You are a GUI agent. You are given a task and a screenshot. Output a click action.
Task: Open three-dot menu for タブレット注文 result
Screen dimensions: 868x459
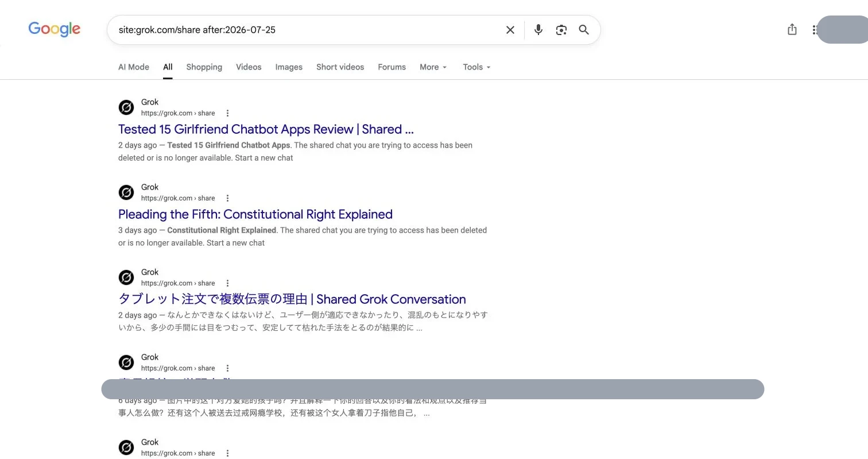[x=227, y=283]
